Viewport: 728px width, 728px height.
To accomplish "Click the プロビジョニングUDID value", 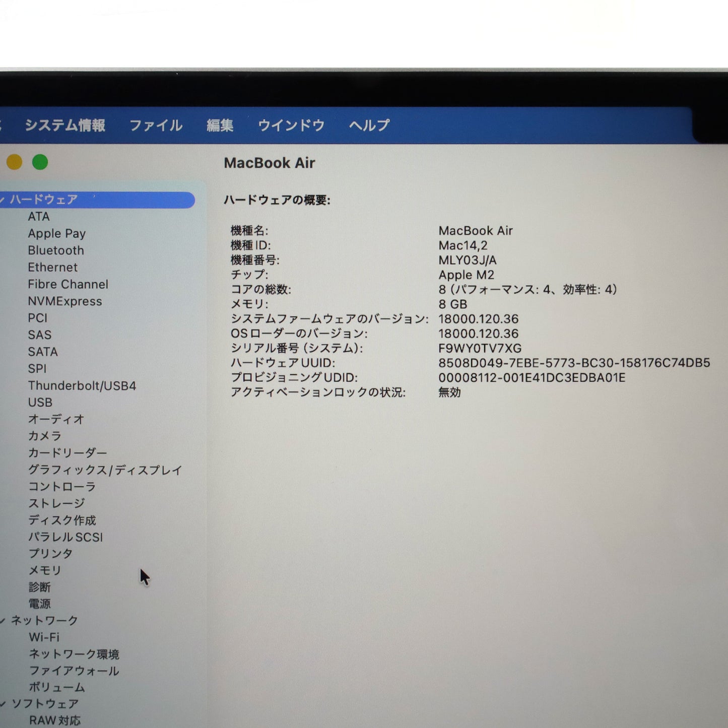I will pos(532,378).
